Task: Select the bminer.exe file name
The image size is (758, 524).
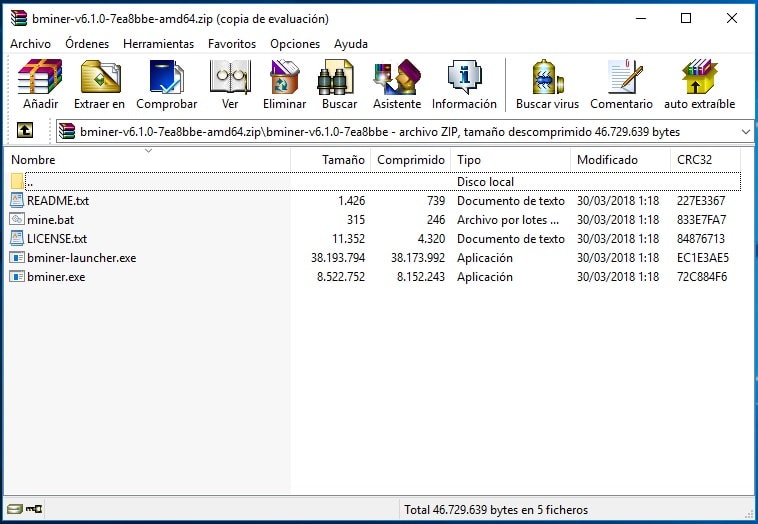Action: (56, 277)
